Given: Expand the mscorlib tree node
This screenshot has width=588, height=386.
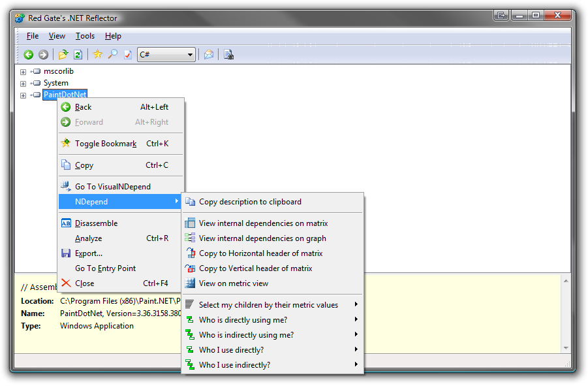Looking at the screenshot, I should coord(23,72).
